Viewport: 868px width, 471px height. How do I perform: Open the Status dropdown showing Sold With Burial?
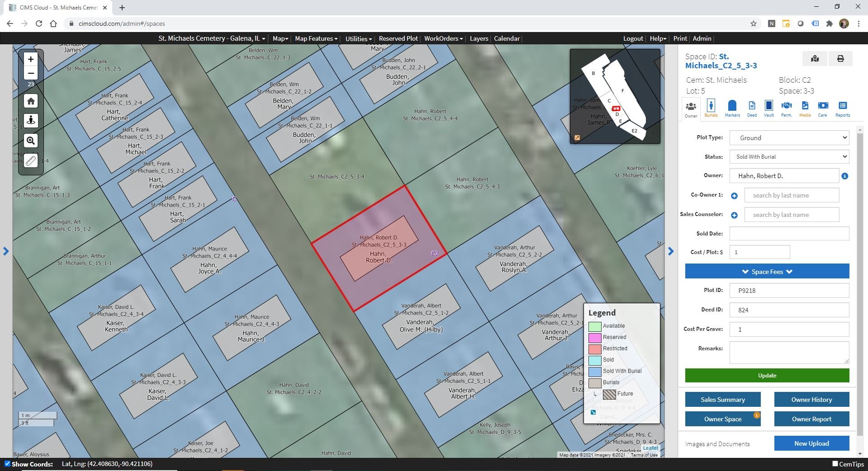pyautogui.click(x=789, y=156)
